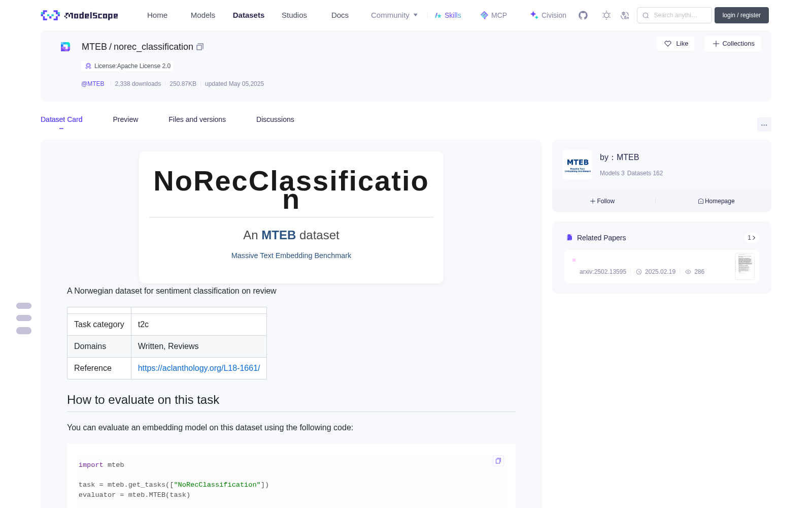Image resolution: width=812 pixels, height=508 pixels.
Task: Click the Models 3 count text
Action: tap(612, 173)
